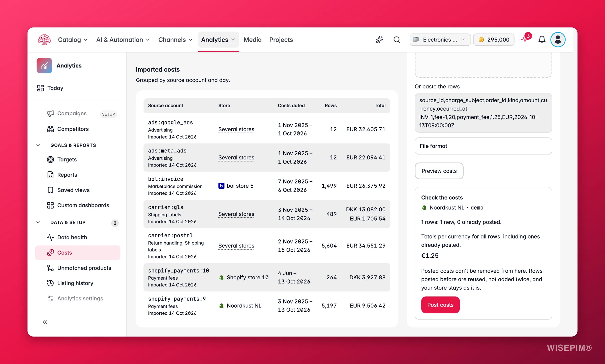The image size is (605, 364).
Task: Open the user profile avatar
Action: tap(558, 40)
